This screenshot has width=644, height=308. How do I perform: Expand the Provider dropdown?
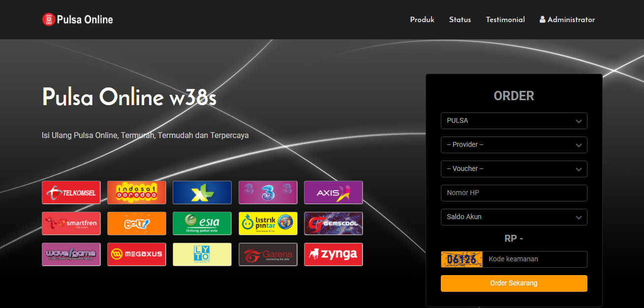coord(514,145)
